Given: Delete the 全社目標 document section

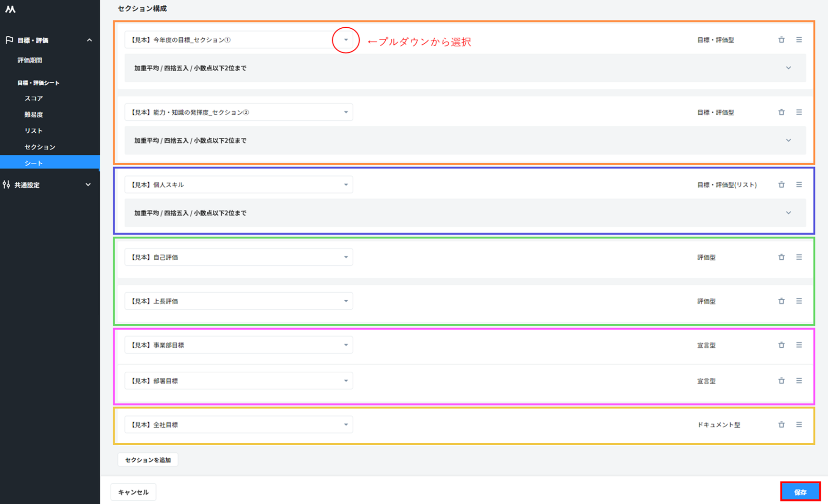Looking at the screenshot, I should (781, 424).
